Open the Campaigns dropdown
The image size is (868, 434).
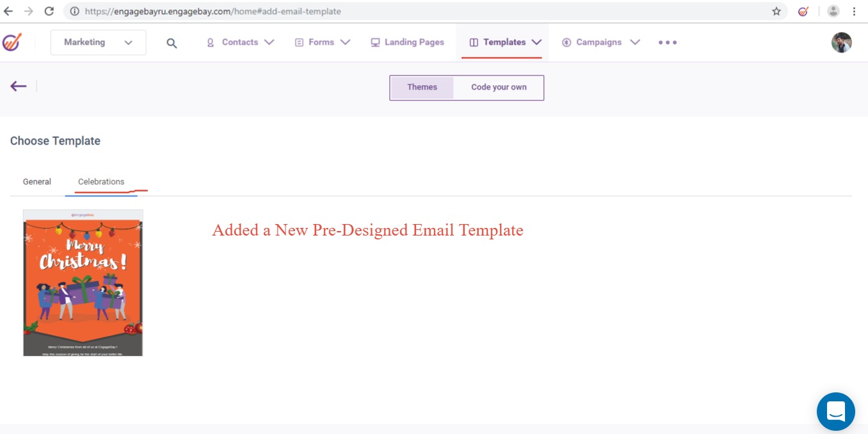pyautogui.click(x=600, y=42)
